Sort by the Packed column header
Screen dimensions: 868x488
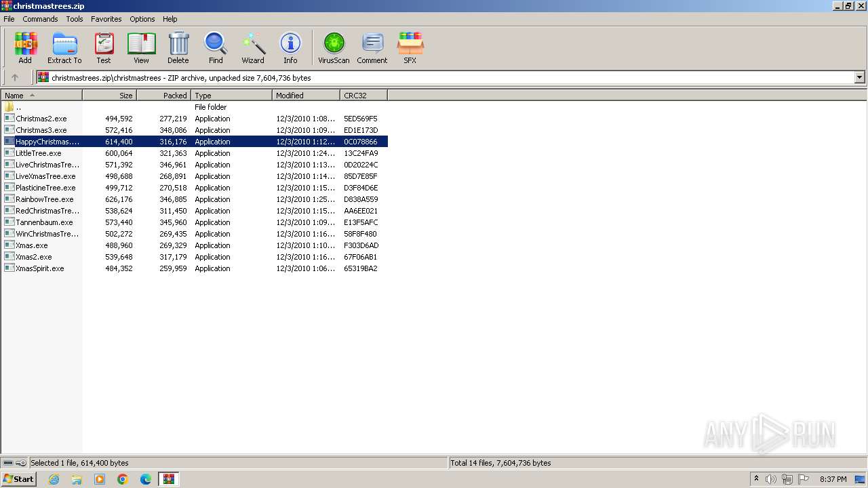164,96
